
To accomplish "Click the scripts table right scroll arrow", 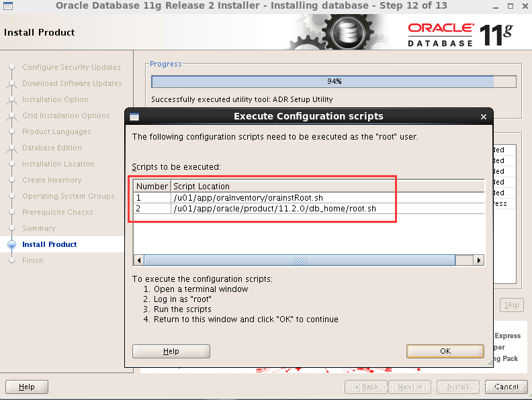I will [478, 260].
